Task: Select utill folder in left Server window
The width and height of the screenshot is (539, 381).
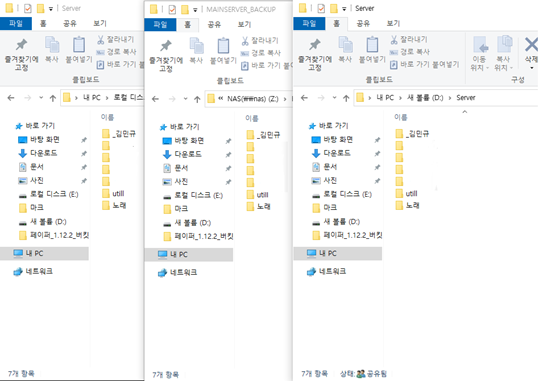Action: click(113, 194)
